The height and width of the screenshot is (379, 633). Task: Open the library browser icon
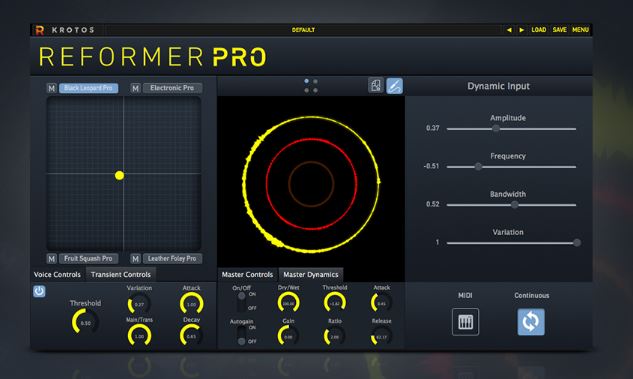375,86
